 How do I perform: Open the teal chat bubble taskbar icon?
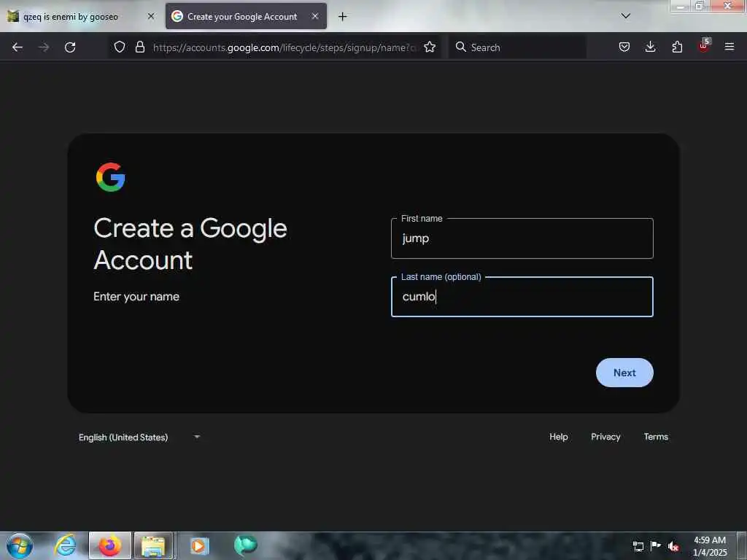pos(245,545)
